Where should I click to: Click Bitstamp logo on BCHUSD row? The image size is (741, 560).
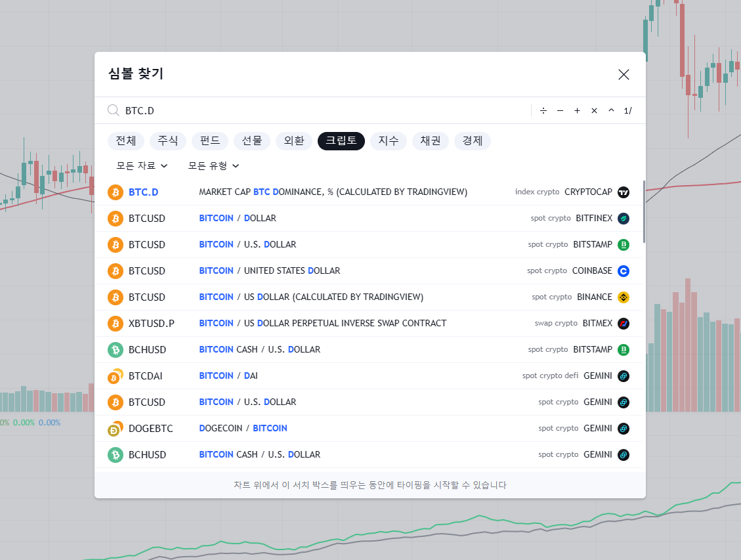click(624, 350)
